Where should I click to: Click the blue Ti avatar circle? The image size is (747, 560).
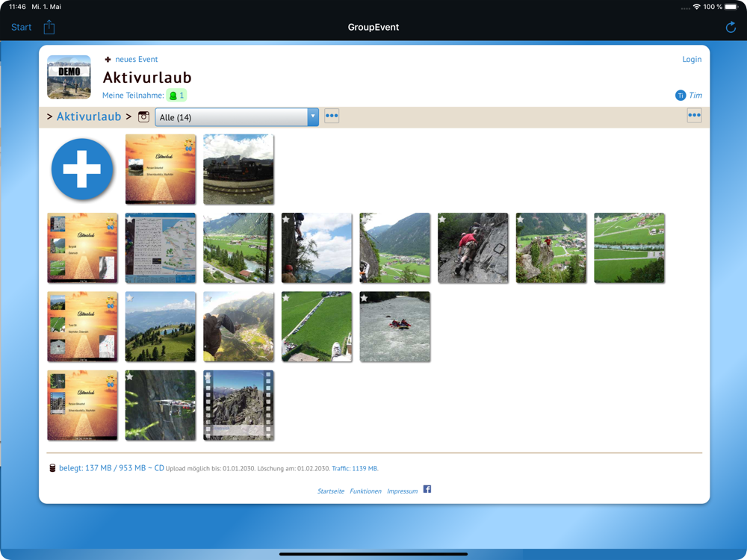click(681, 96)
